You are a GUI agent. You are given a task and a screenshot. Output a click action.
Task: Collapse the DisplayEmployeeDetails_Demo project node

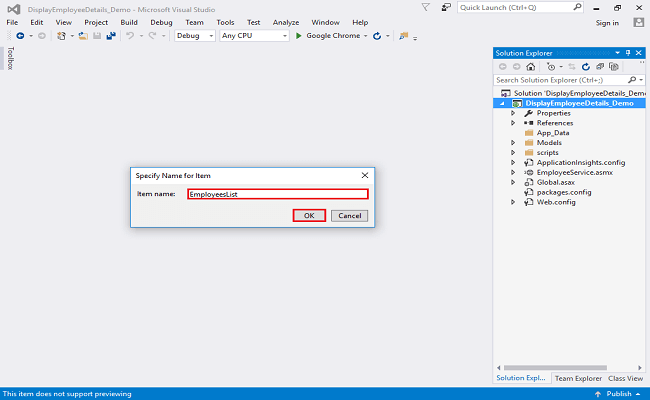pyautogui.click(x=502, y=103)
